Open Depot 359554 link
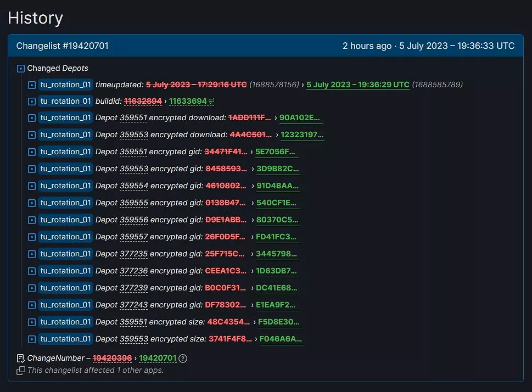 pos(134,186)
